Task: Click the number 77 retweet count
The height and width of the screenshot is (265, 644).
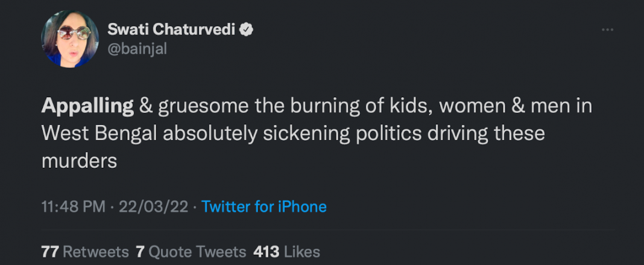Action: tap(49, 251)
